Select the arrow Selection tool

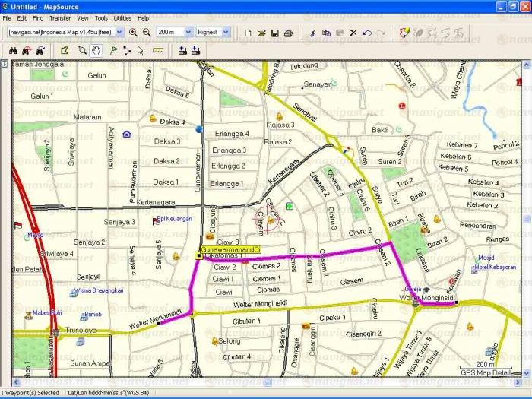(x=140, y=51)
